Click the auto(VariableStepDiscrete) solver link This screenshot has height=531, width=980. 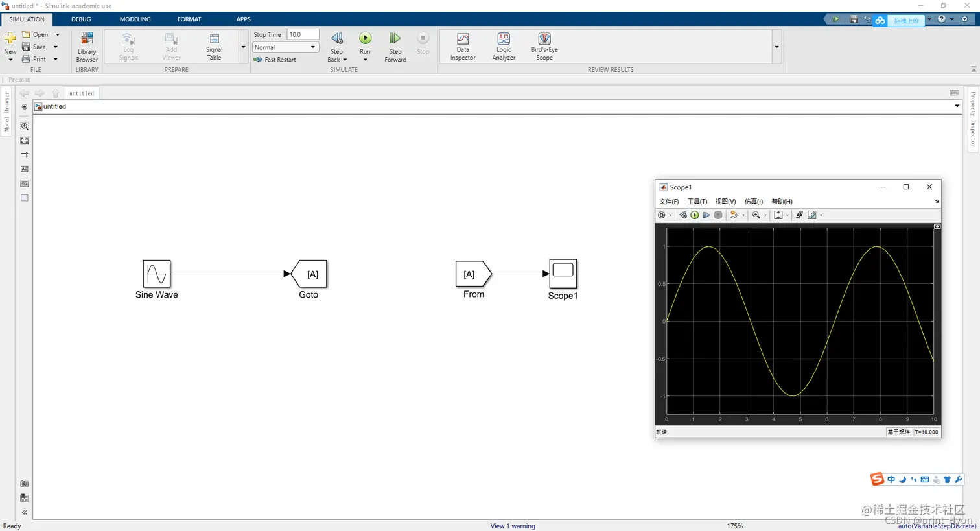click(x=937, y=526)
